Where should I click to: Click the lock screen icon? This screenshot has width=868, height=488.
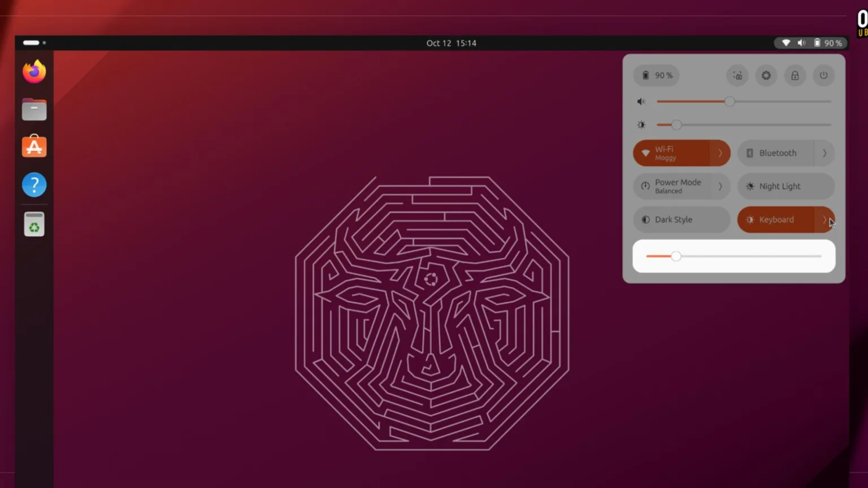pyautogui.click(x=795, y=75)
